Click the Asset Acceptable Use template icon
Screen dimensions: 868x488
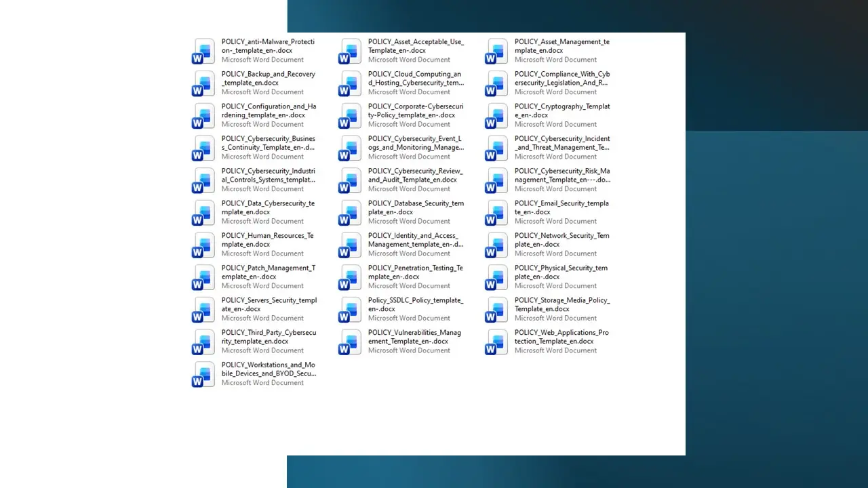click(350, 51)
